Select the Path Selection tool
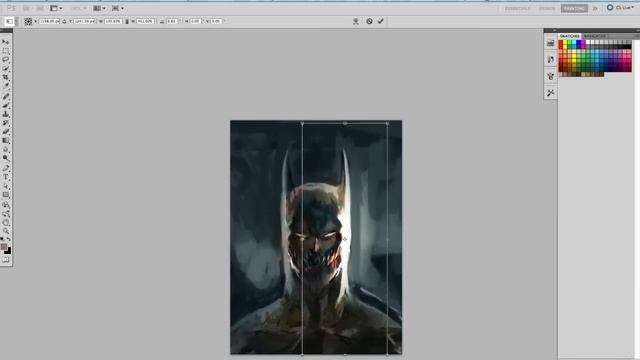This screenshot has width=640, height=360. [x=6, y=186]
